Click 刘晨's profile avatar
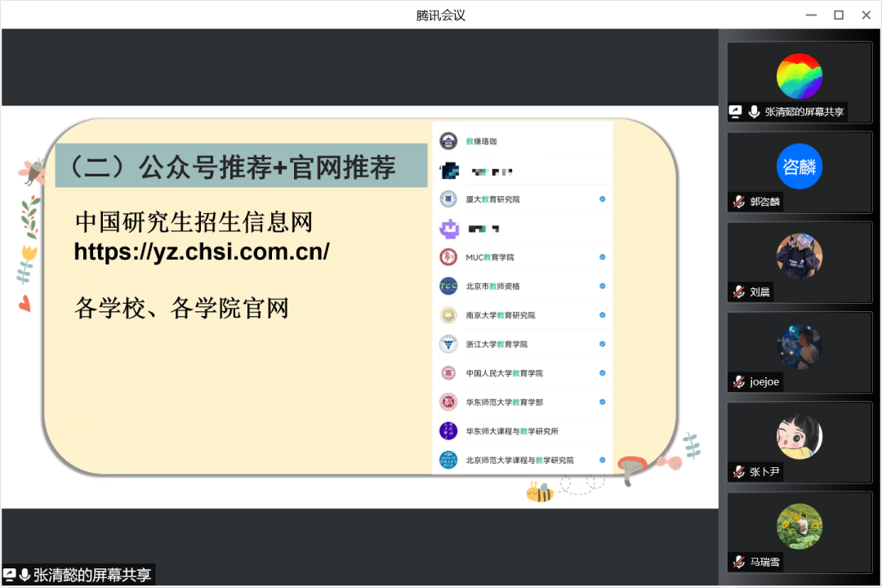 (799, 256)
